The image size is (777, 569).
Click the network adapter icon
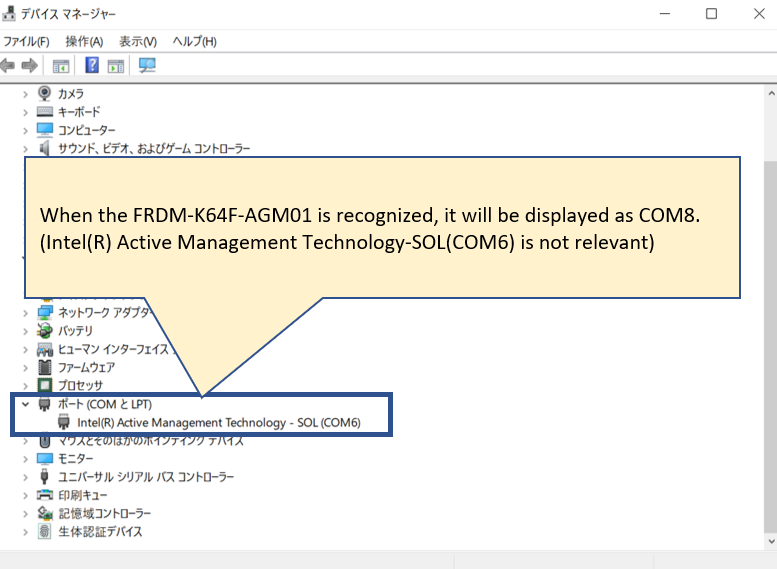click(x=45, y=312)
